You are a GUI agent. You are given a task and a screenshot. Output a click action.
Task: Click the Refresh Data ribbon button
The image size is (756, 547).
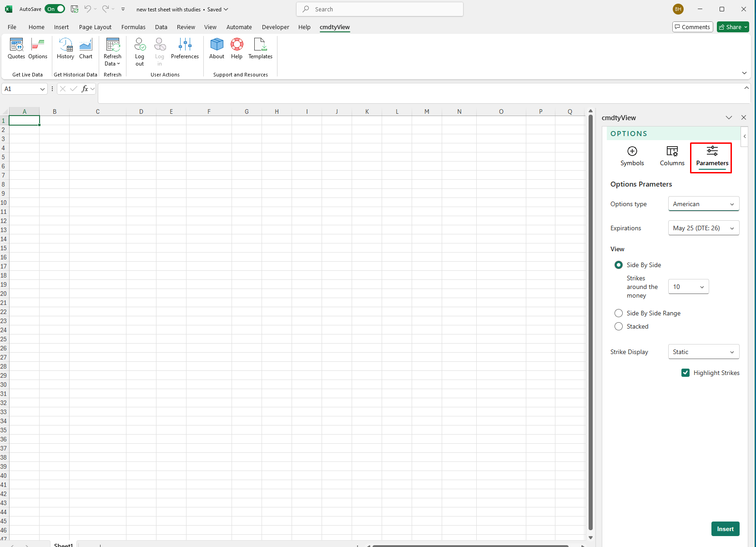(x=112, y=52)
